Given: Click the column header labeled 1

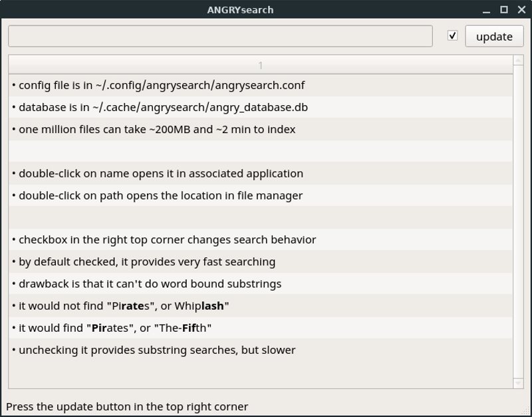Looking at the screenshot, I should point(260,65).
